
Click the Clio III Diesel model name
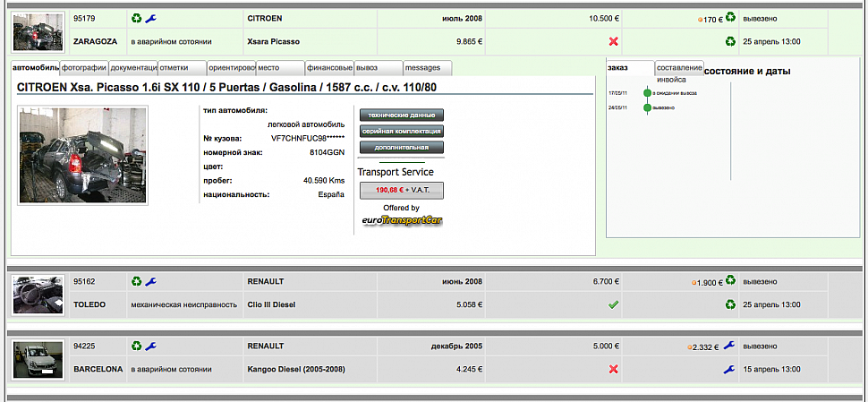pos(271,304)
